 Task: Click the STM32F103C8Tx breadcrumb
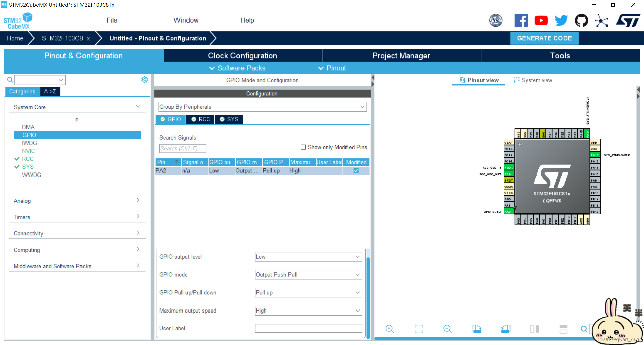[66, 38]
